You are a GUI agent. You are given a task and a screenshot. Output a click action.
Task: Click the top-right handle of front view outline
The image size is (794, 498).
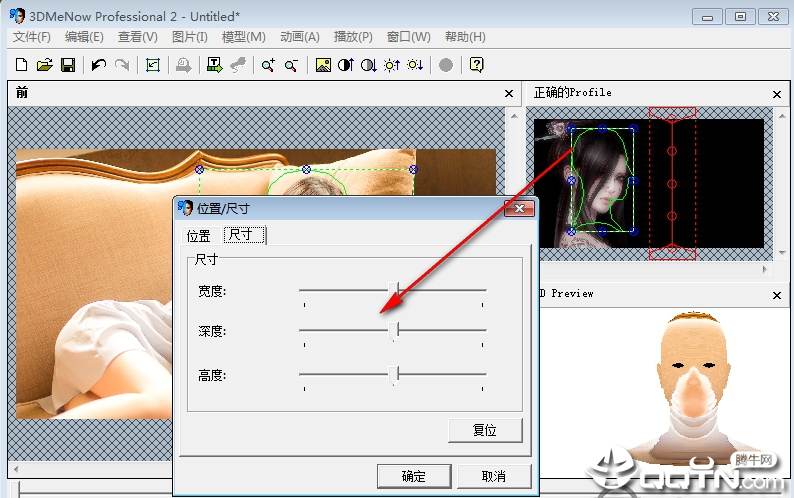413,169
